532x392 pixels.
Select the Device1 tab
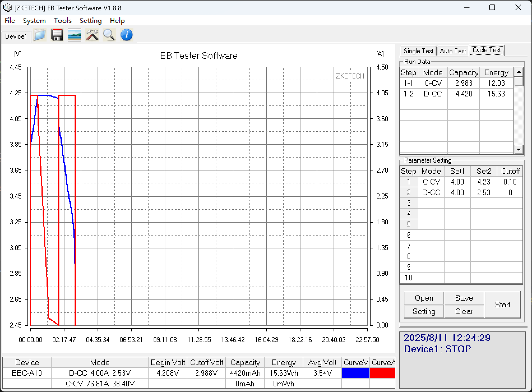pyautogui.click(x=16, y=36)
